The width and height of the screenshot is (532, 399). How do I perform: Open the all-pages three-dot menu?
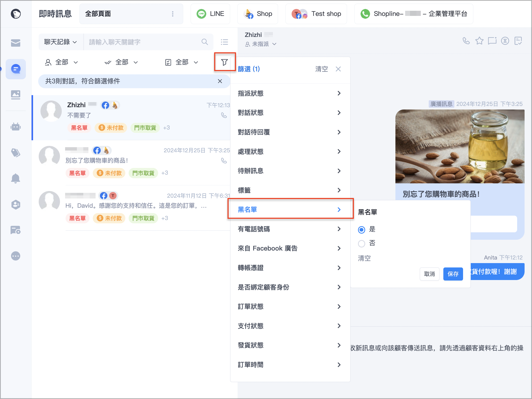click(172, 14)
